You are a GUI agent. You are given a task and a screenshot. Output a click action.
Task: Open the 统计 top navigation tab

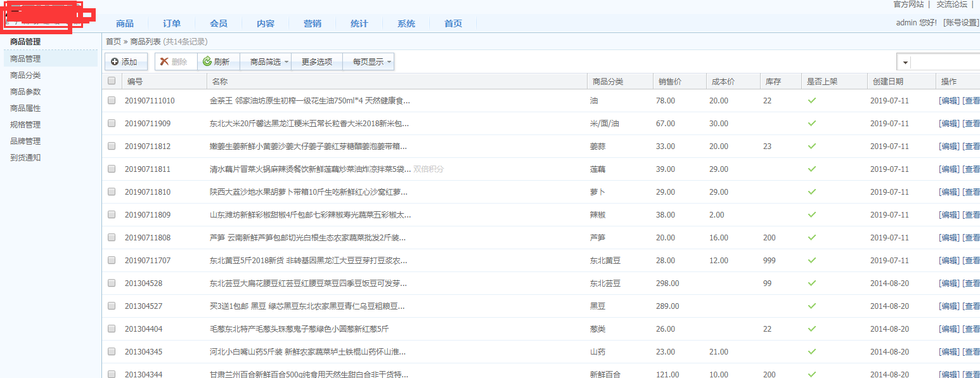[359, 23]
